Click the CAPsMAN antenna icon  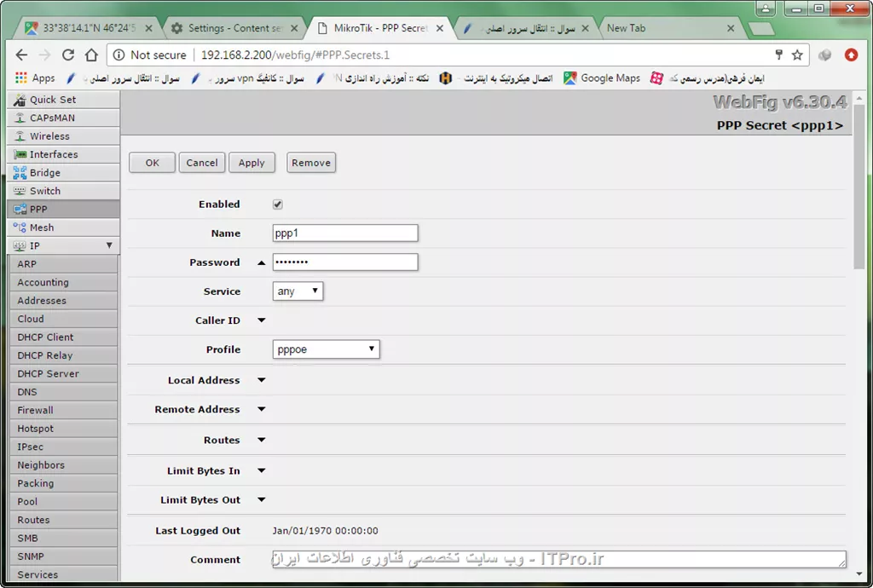coord(20,118)
